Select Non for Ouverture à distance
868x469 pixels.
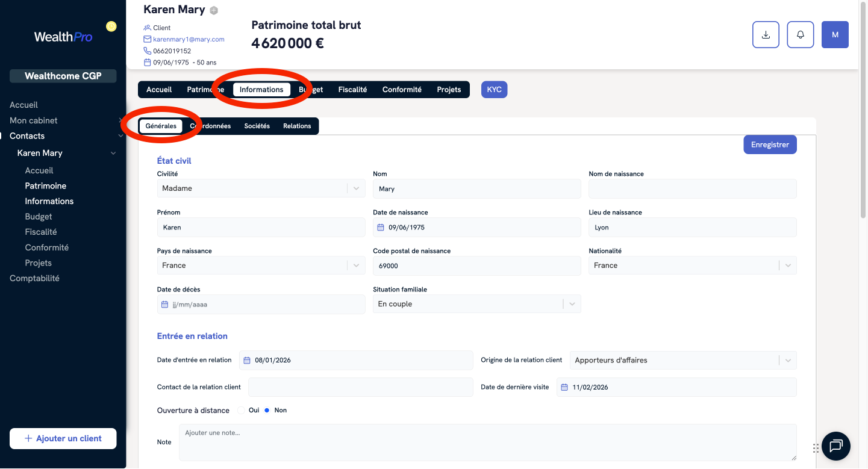(x=267, y=411)
